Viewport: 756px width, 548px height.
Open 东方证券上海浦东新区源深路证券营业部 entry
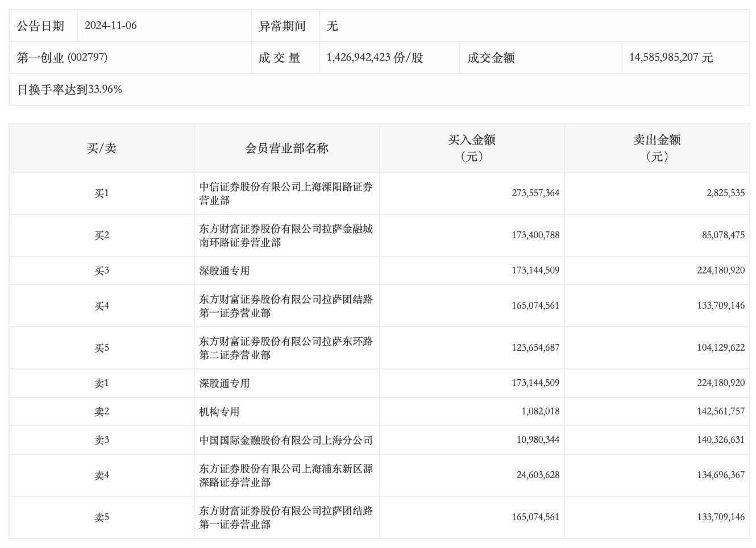[286, 475]
